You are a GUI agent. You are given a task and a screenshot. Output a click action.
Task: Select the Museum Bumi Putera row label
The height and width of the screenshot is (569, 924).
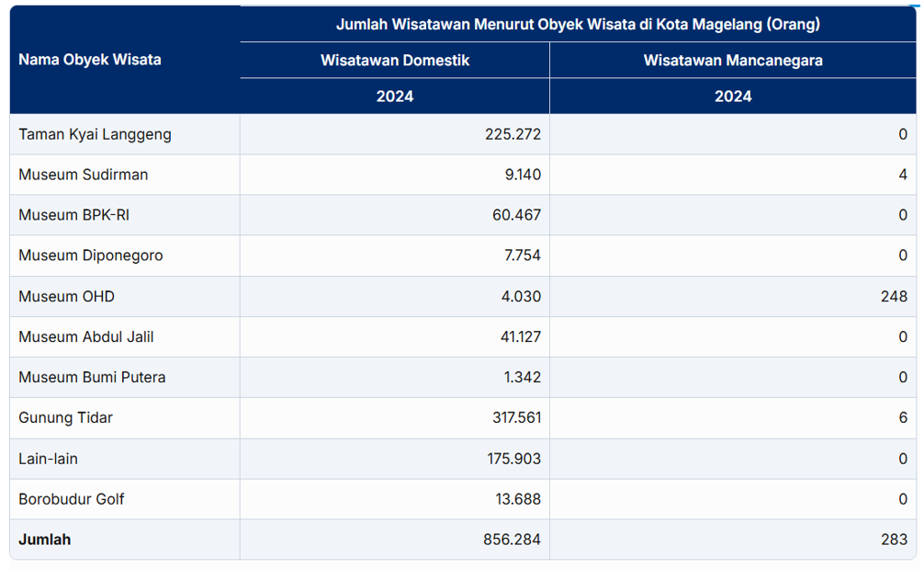click(92, 377)
